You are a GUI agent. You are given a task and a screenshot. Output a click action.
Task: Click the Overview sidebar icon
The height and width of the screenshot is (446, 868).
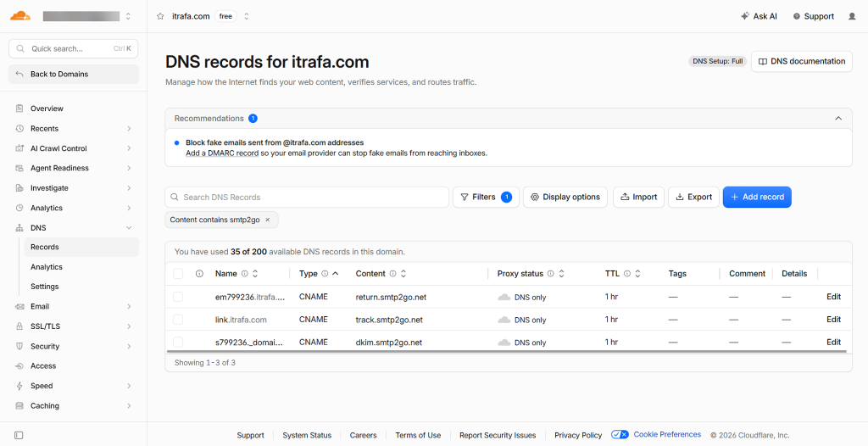[x=20, y=109]
